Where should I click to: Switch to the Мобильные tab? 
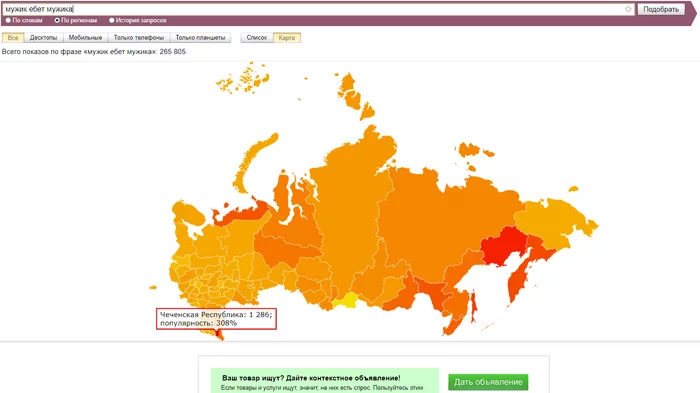coord(85,38)
